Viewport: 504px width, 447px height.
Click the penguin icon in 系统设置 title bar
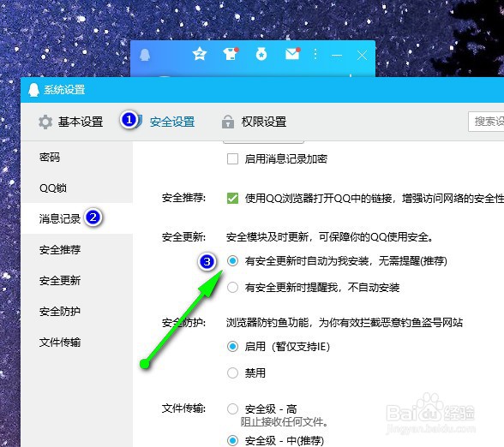click(33, 90)
